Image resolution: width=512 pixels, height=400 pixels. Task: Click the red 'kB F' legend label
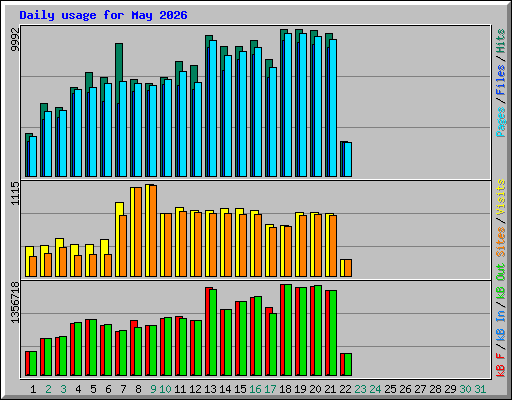501,365
